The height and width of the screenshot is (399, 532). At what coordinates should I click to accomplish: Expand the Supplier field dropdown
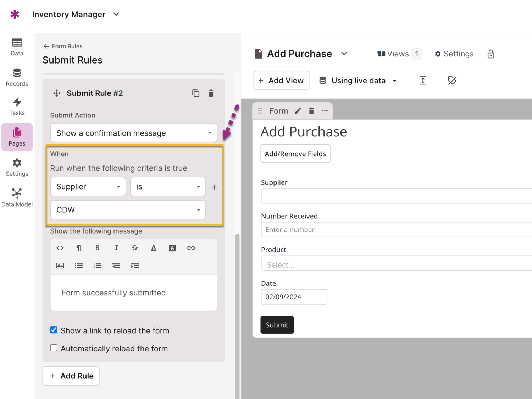88,187
